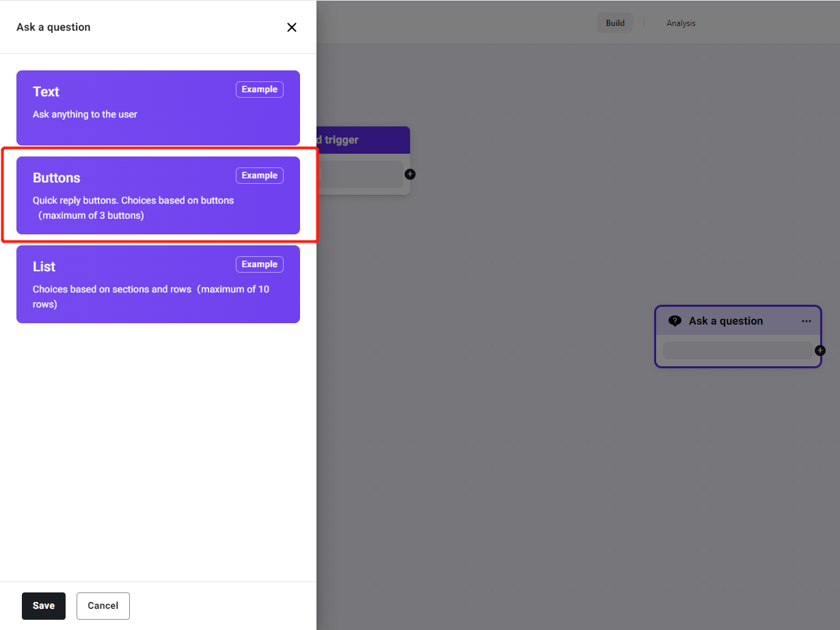The image size is (840, 630).
Task: Click the 'Choices based on sections and rows' text
Action: pyautogui.click(x=151, y=297)
